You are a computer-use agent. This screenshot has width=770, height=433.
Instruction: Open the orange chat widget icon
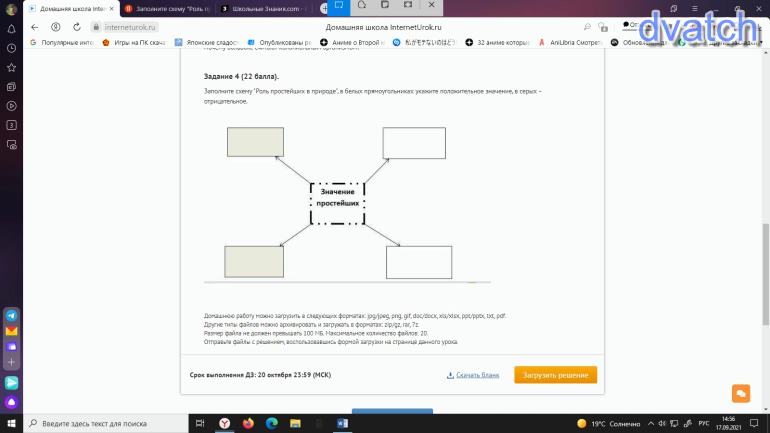point(741,393)
